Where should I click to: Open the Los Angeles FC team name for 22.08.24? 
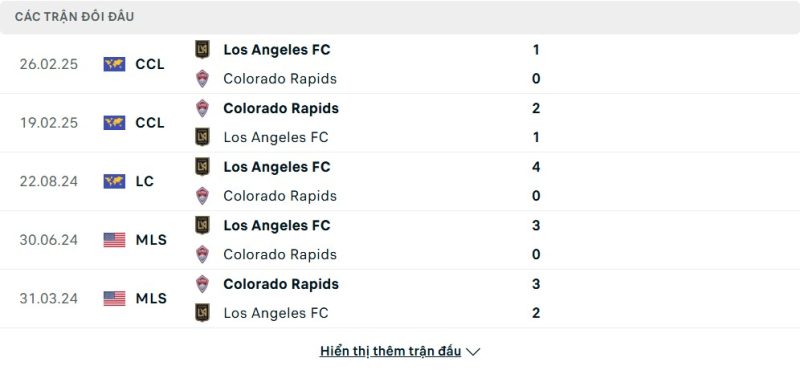277,167
